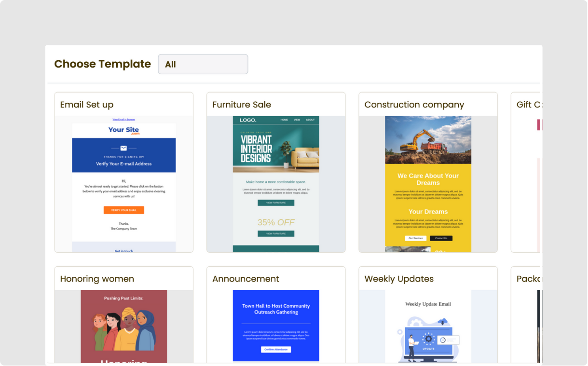Click Our Services button in Construction company template
Image resolution: width=588 pixels, height=366 pixels.
click(415, 238)
